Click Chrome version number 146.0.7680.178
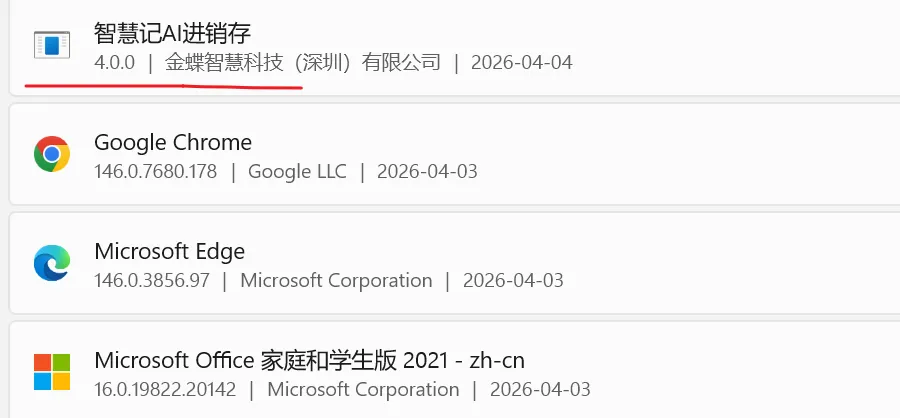Image resolution: width=900 pixels, height=418 pixels. point(155,171)
